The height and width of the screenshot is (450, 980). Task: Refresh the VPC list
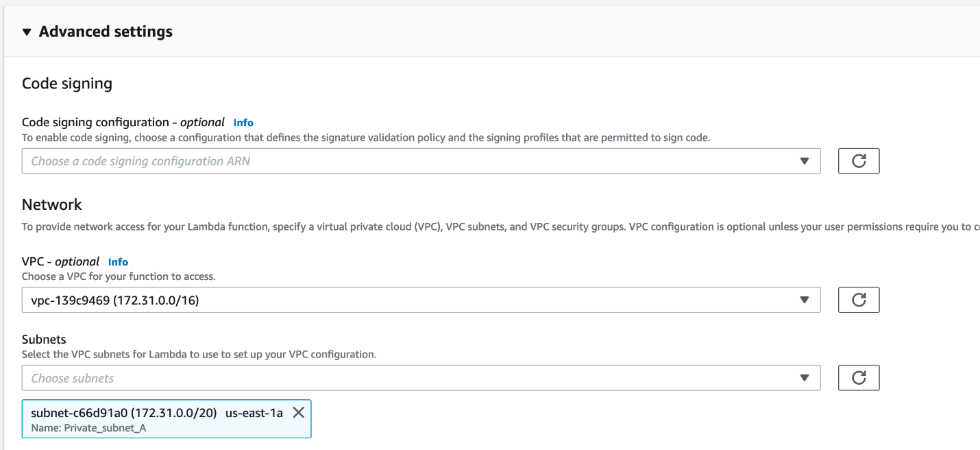coord(859,300)
